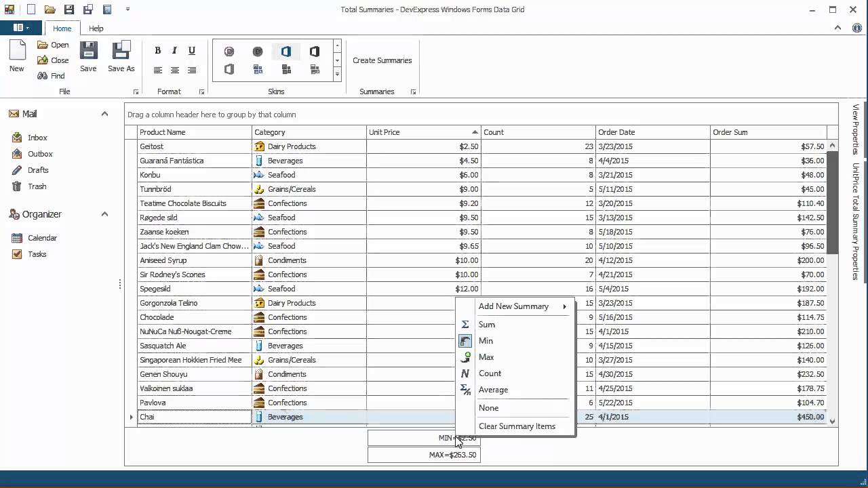
Task: Open the Format group dialog launcher
Action: 201,92
